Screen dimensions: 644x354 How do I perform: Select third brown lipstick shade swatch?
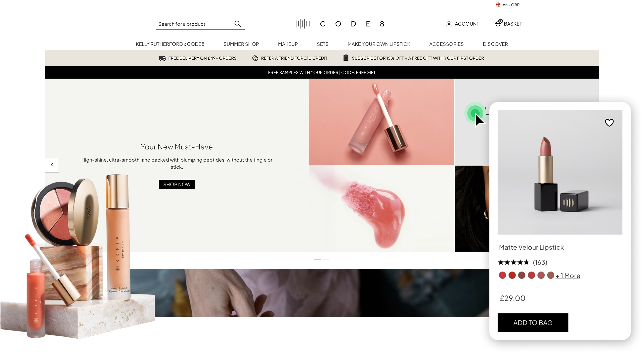tap(522, 275)
